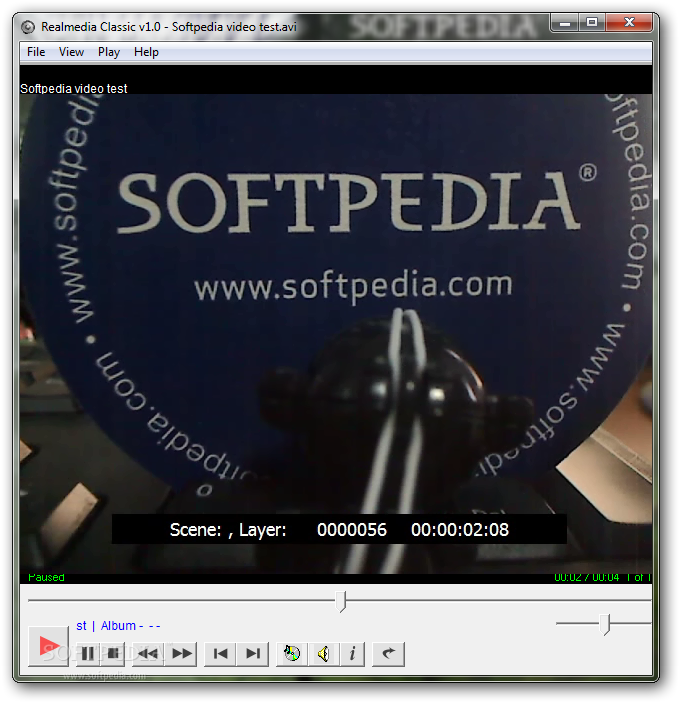Stop the video with the stop button
This screenshot has height=703, width=680.
point(113,654)
